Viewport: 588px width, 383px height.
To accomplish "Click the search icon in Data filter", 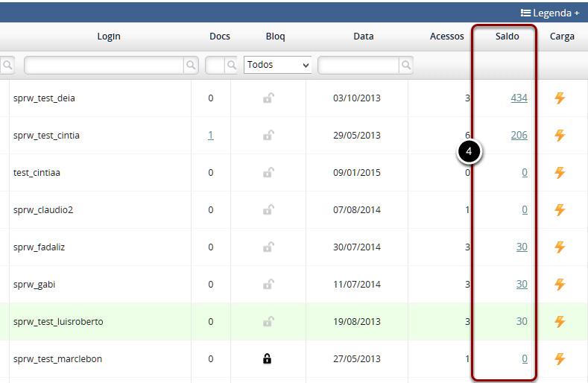I will point(405,66).
